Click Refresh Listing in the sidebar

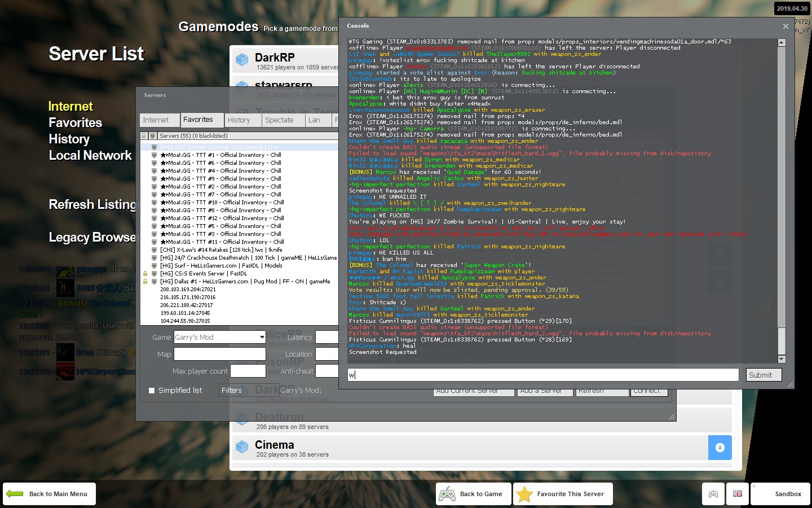coord(92,205)
